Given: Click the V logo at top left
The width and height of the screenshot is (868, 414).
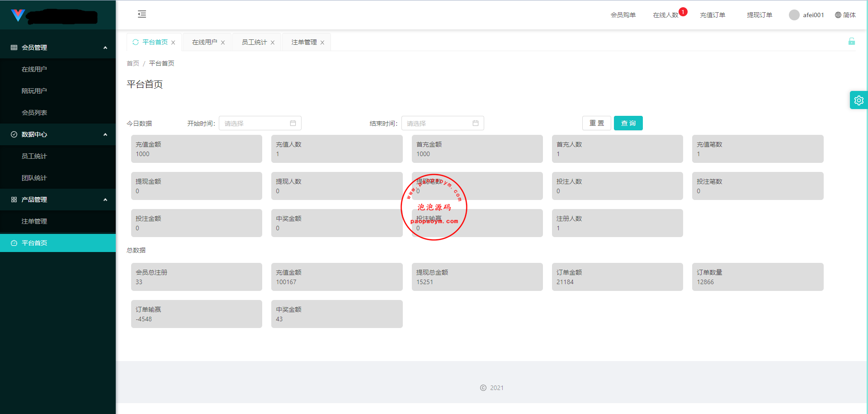Looking at the screenshot, I should click(18, 15).
